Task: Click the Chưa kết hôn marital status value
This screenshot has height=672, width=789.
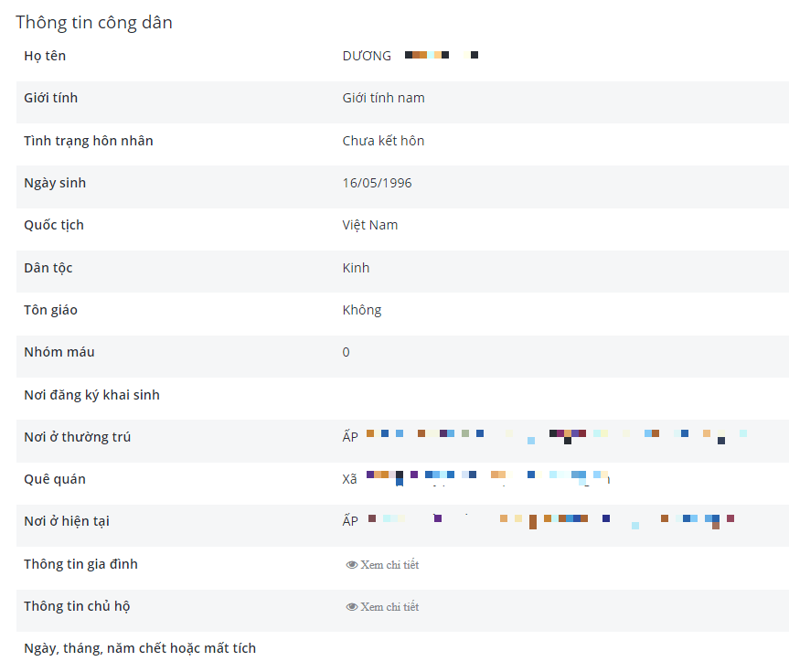Action: (x=383, y=141)
